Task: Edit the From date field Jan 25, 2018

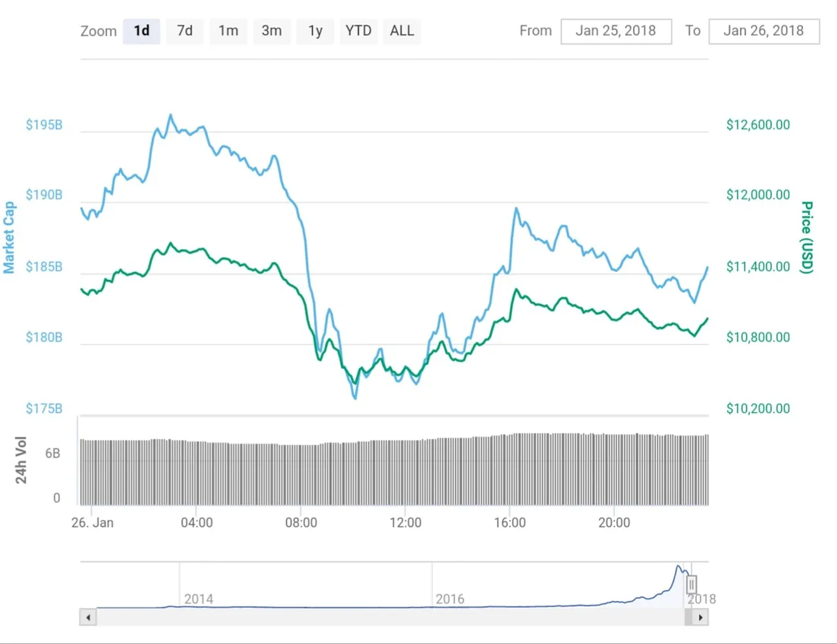Action: 616,31
